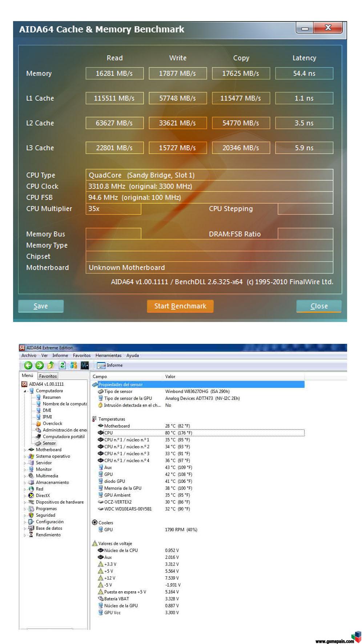
Task: Expand the Multimedia tree node
Action: 25,476
